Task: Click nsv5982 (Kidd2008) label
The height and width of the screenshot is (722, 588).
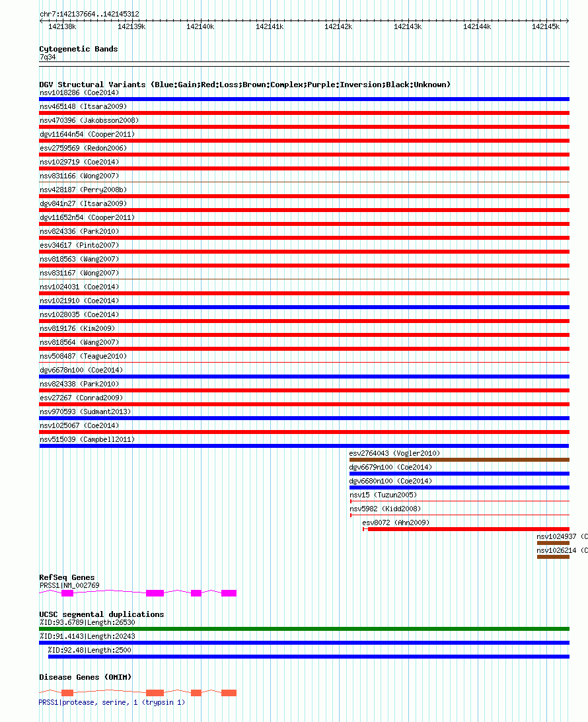Action: 385,509
